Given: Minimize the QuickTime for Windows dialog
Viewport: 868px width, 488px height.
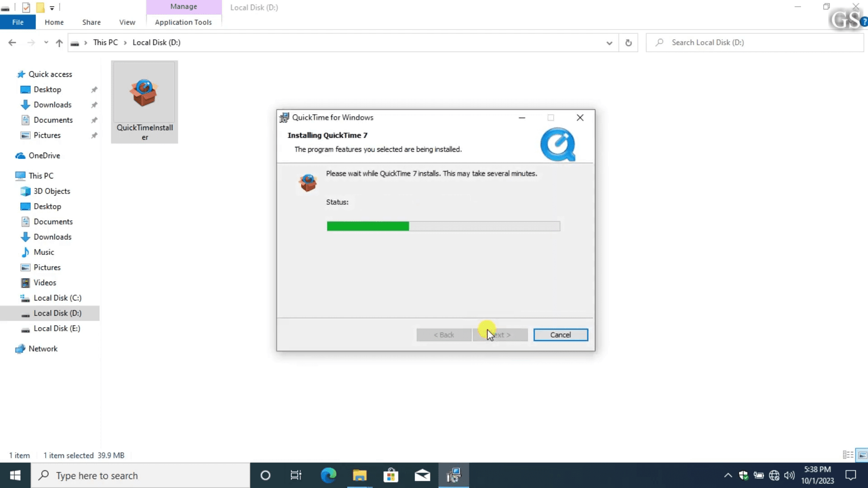Looking at the screenshot, I should [522, 117].
